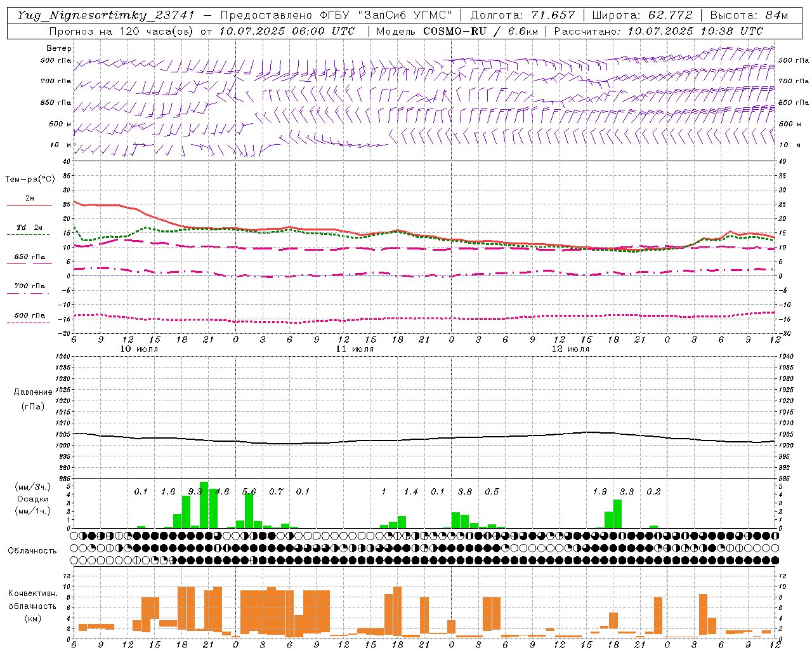Image resolution: width=812 pixels, height=650 pixels.
Task: Select the 3.8 precipitation amount
Action: point(464,492)
